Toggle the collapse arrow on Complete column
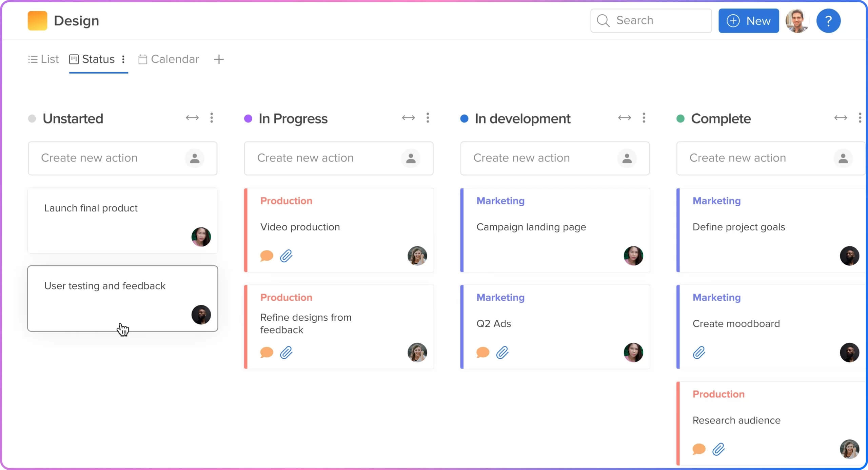Viewport: 868px width, 470px height. tap(840, 118)
